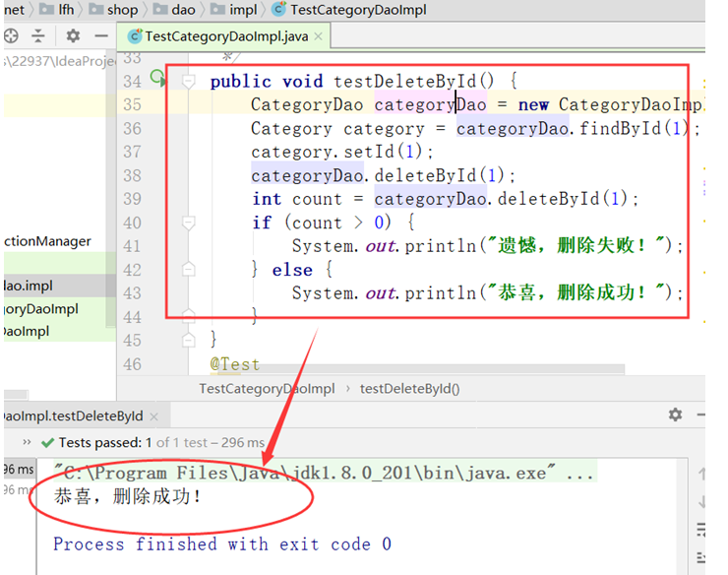The height and width of the screenshot is (575, 728).
Task: Click TestCategoryDaoImpl class in navigation bar
Action: (349, 9)
